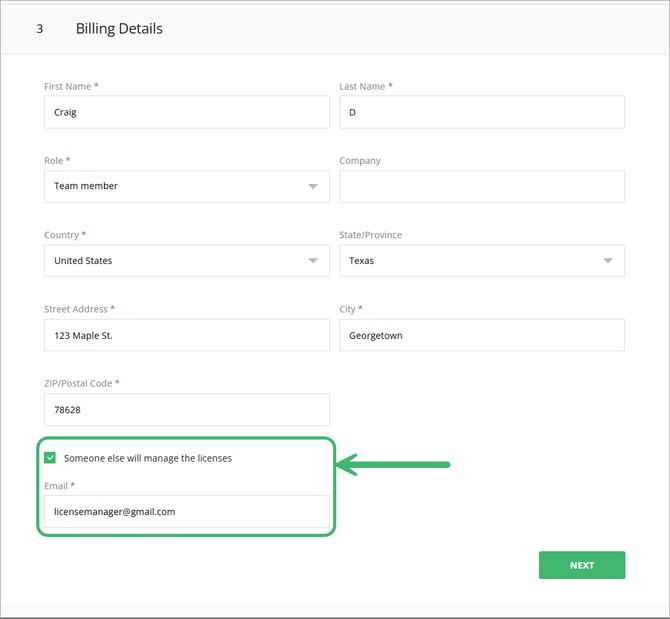Screen dimensions: 670x619
Task: Click the green arrow pointing at the license section
Action: click(394, 464)
